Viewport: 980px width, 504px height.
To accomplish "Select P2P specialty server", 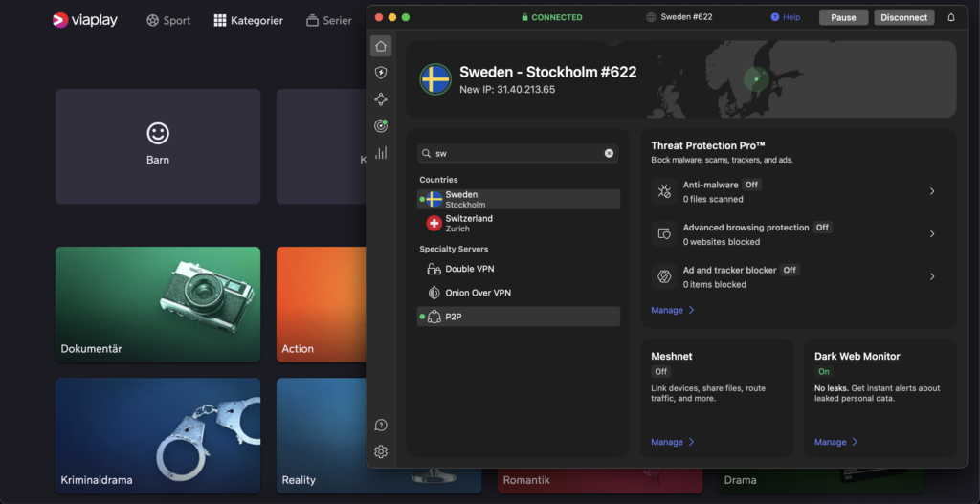I will click(x=518, y=317).
